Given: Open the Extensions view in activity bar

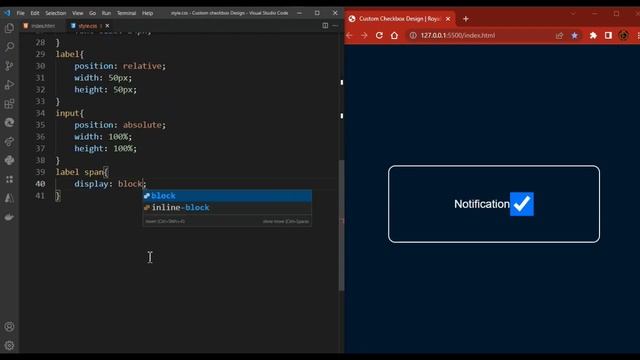Looking at the screenshot, I should (9, 104).
